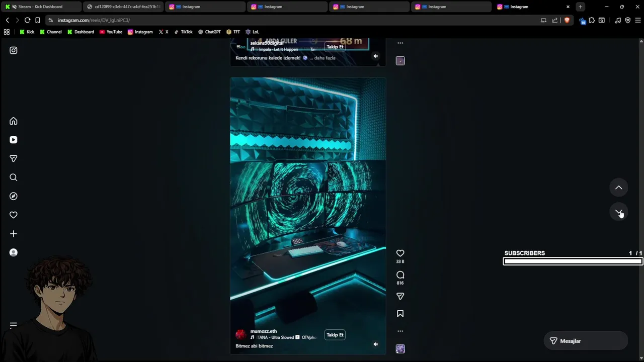Toggle sound on the sekans90digital reel
The height and width of the screenshot is (362, 644).
pyautogui.click(x=375, y=56)
